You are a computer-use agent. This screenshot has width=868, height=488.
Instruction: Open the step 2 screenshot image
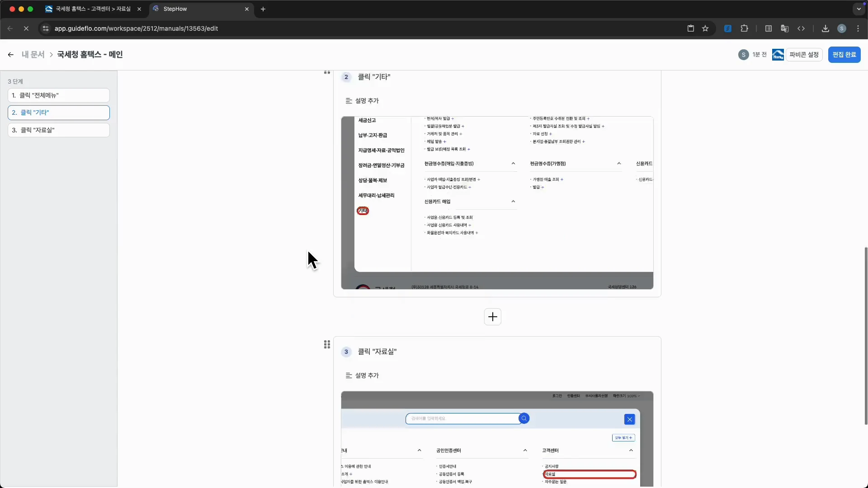click(x=497, y=203)
